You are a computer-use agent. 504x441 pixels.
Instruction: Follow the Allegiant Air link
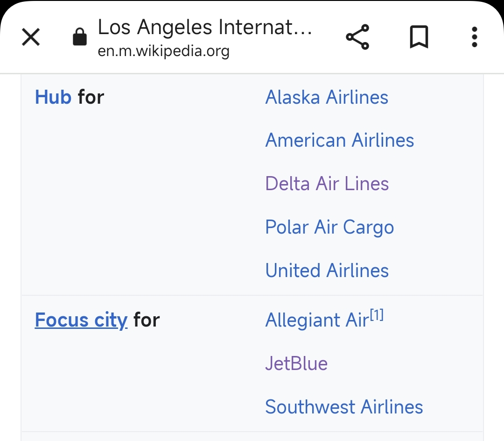pyautogui.click(x=316, y=320)
